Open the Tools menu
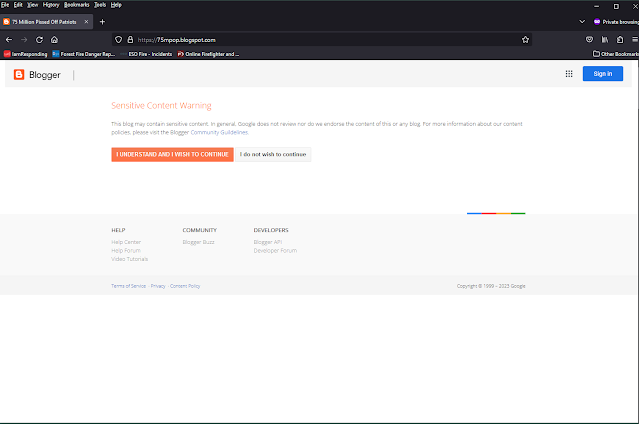639x424 pixels. click(x=100, y=5)
